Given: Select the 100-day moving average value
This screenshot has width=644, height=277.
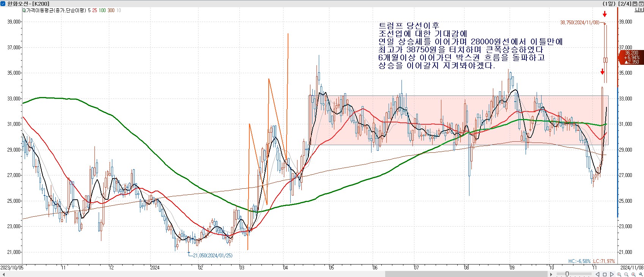Looking at the screenshot, I should (x=102, y=10).
